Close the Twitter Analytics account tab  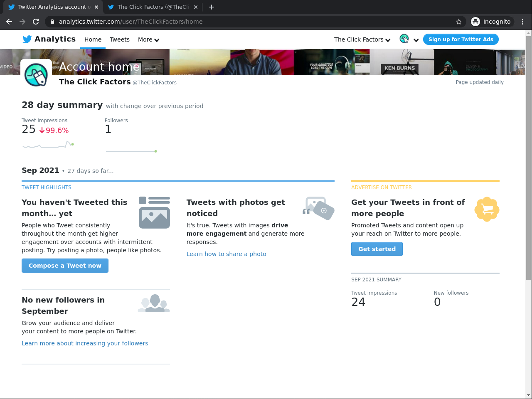(96, 7)
